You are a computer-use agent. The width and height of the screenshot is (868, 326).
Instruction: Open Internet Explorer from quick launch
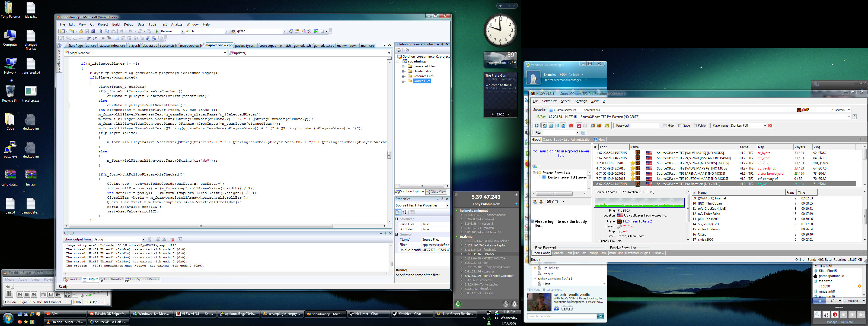32,314
